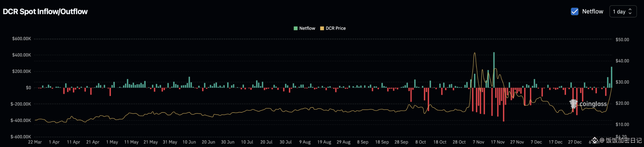Image resolution: width=644 pixels, height=147 pixels.
Task: Click the DCR price peak near 7 Nov
Action: (x=474, y=53)
